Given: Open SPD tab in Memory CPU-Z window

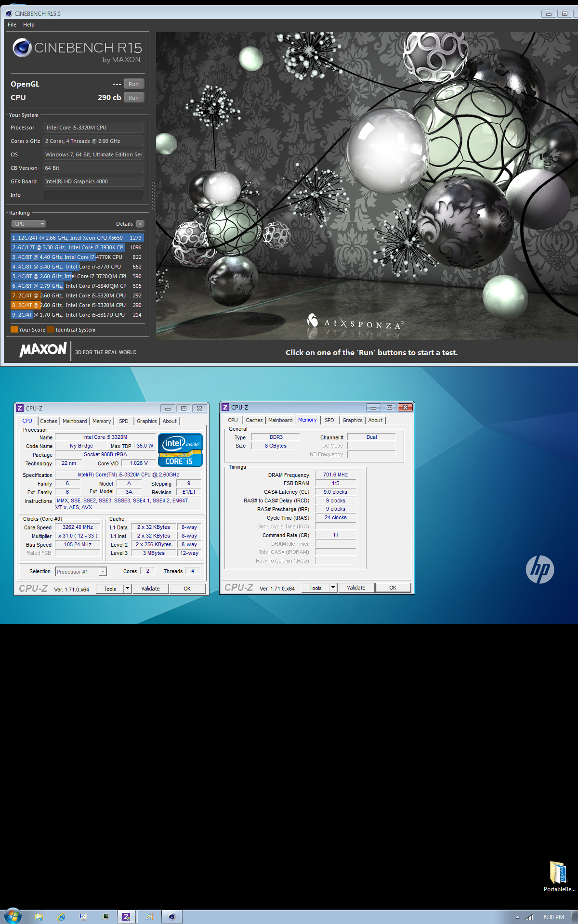Looking at the screenshot, I should point(329,420).
